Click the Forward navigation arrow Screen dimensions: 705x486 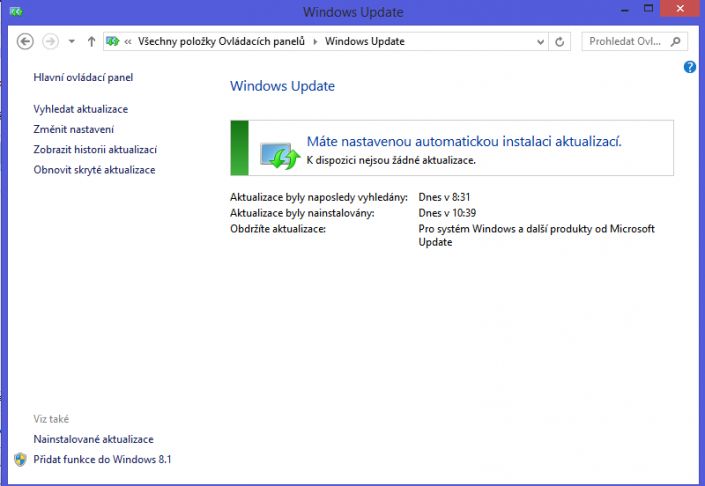coord(50,41)
